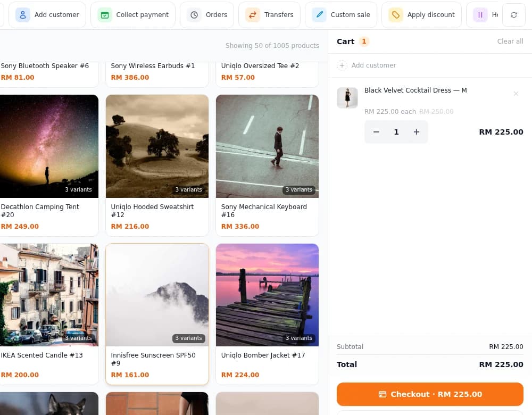Click the RM 336.00 price of Mechanical Keyboard
The width and height of the screenshot is (532, 415).
240,226
